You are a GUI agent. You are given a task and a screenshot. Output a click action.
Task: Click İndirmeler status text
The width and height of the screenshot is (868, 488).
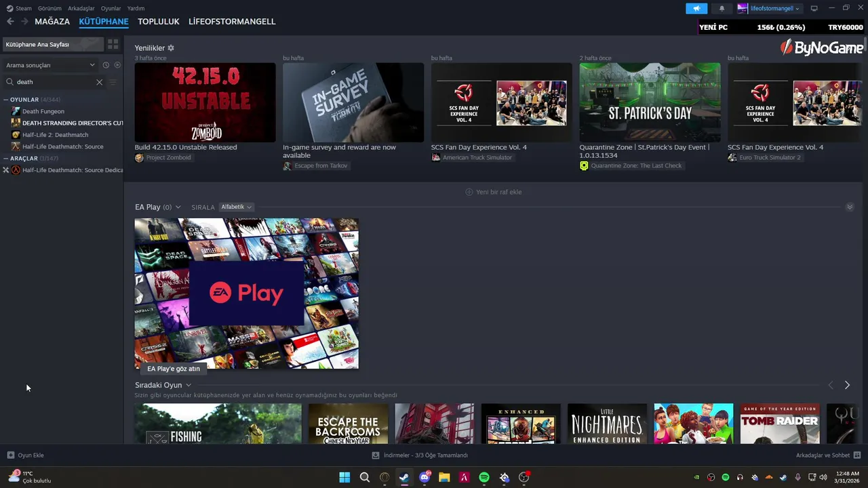point(425,455)
